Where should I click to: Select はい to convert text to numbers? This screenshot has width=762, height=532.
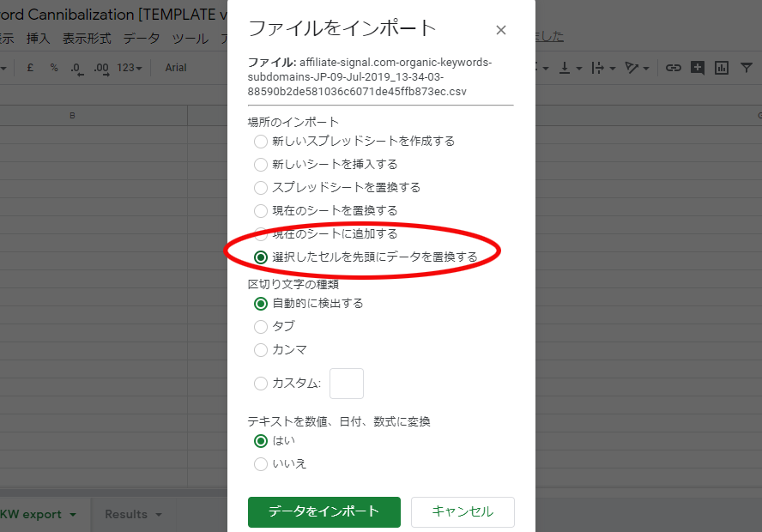click(261, 441)
